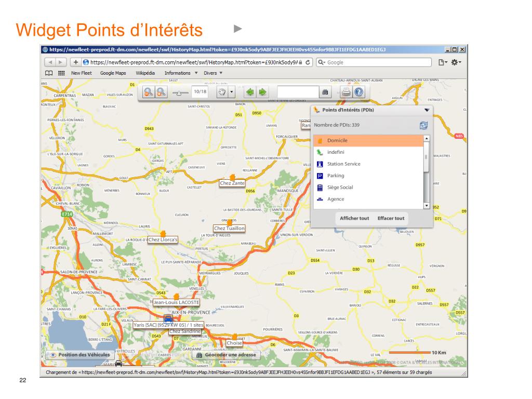Open the browser settings gear menu
Image resolution: width=532 pixels, height=399 pixels.
456,62
